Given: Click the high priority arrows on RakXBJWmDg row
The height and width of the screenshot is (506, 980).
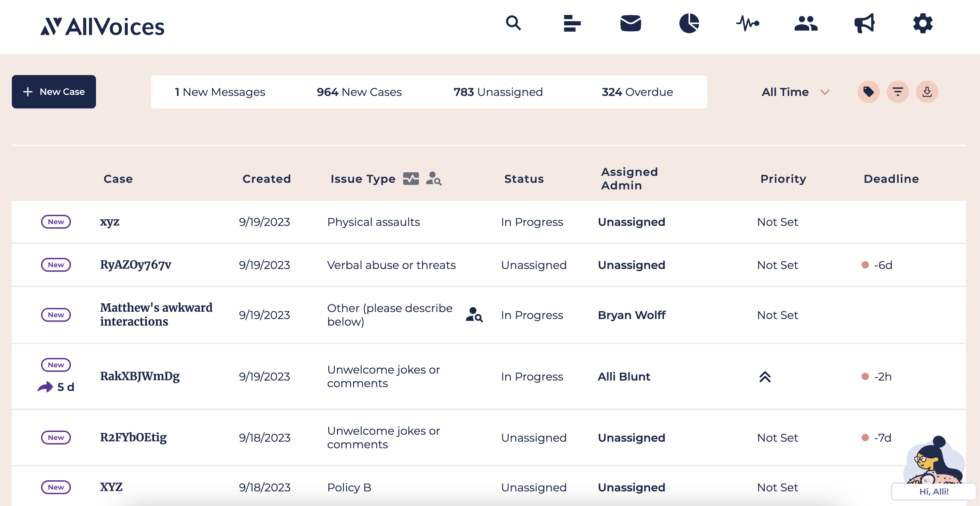Looking at the screenshot, I should tap(766, 377).
